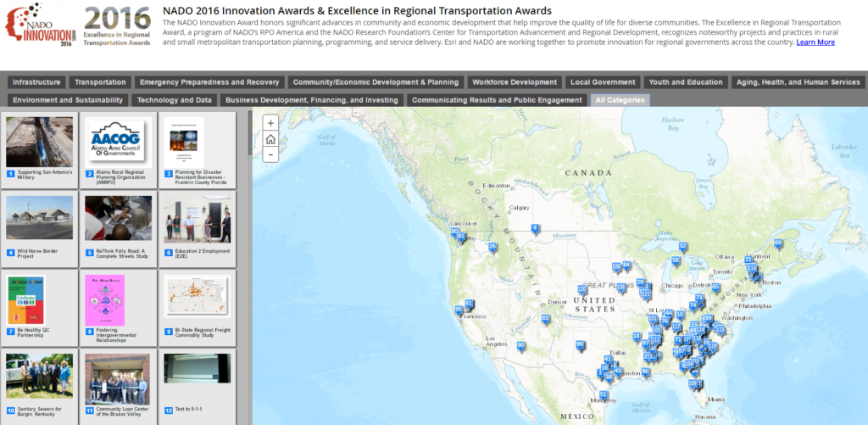
Task: Click the project list vertical scrollbar
Action: pos(250,267)
